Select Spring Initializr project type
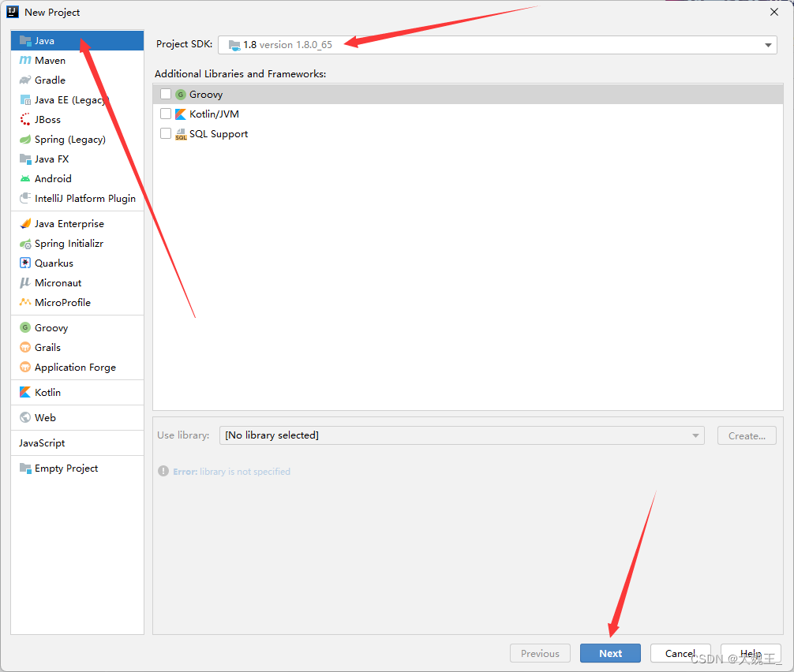This screenshot has height=672, width=794. pos(77,244)
